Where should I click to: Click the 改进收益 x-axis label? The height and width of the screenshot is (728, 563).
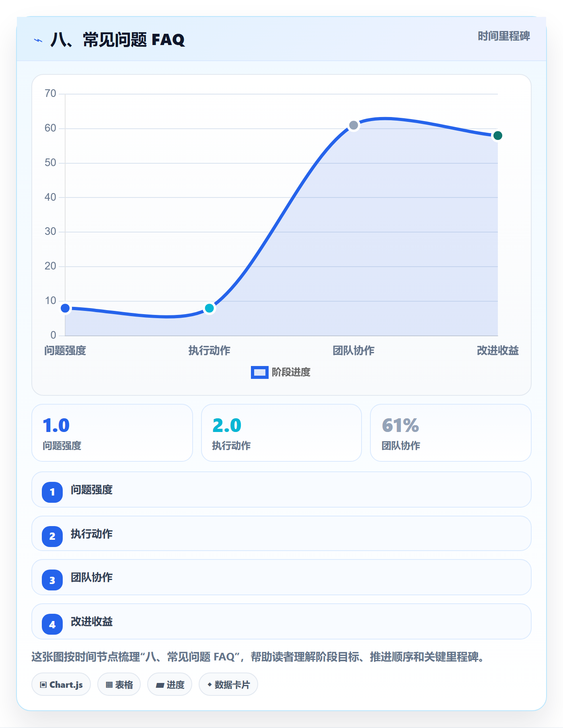coord(497,351)
